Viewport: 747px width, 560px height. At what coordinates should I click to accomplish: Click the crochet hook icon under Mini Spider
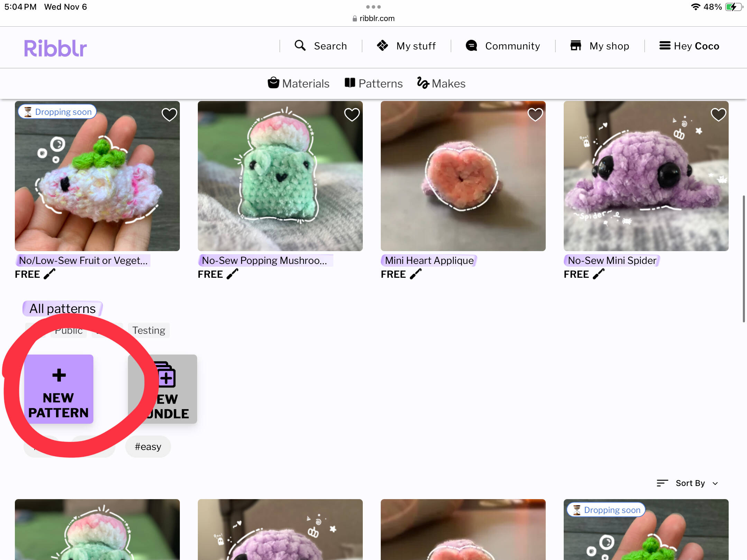pos(599,274)
